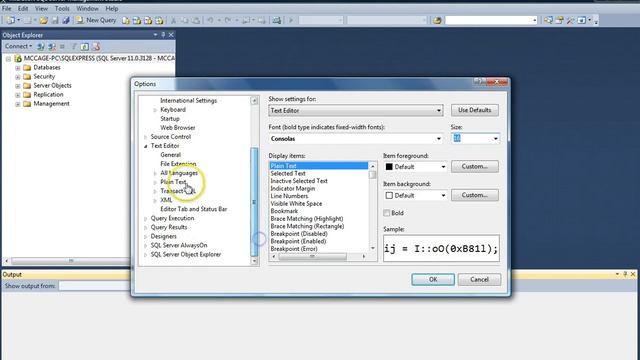The image size is (640, 360).
Task: Select the Management folder in Object Explorer
Action: click(x=51, y=104)
